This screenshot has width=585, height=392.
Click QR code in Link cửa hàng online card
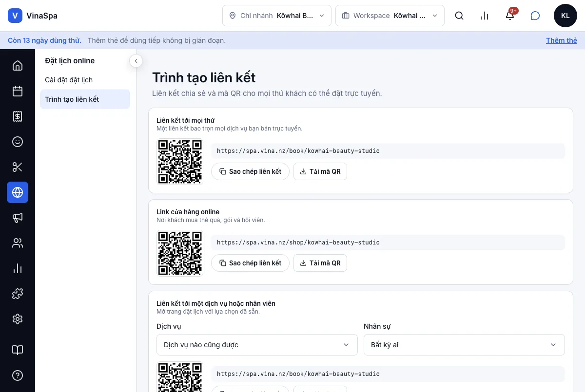click(x=180, y=253)
